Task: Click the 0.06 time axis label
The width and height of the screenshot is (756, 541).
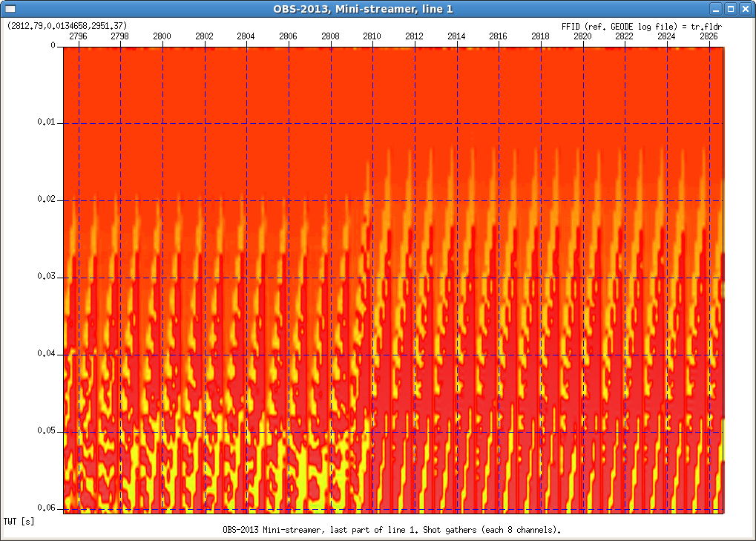Action: click(47, 508)
